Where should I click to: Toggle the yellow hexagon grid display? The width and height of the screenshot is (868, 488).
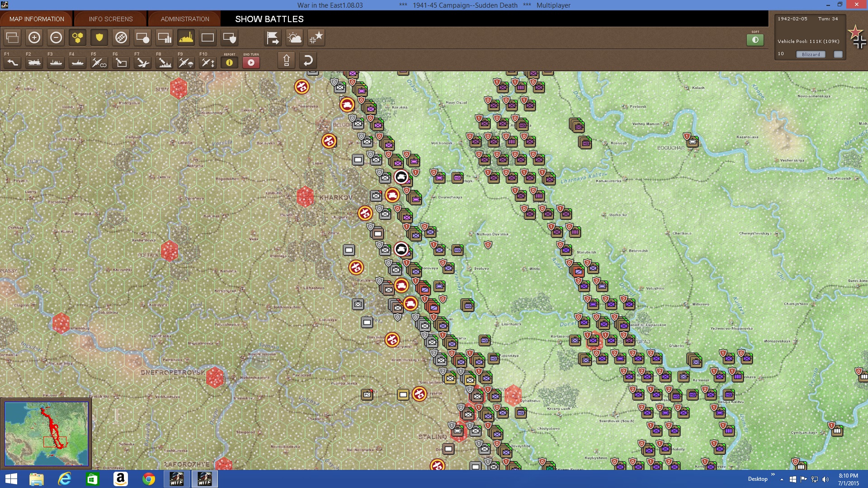78,38
